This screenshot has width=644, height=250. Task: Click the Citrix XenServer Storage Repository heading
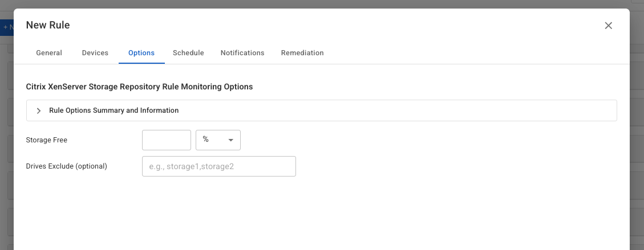click(139, 87)
